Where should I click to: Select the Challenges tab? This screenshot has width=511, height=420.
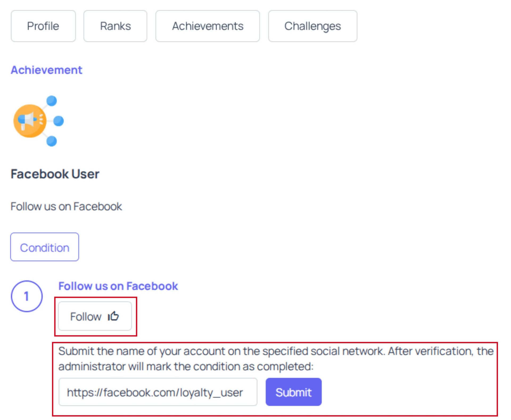point(312,26)
